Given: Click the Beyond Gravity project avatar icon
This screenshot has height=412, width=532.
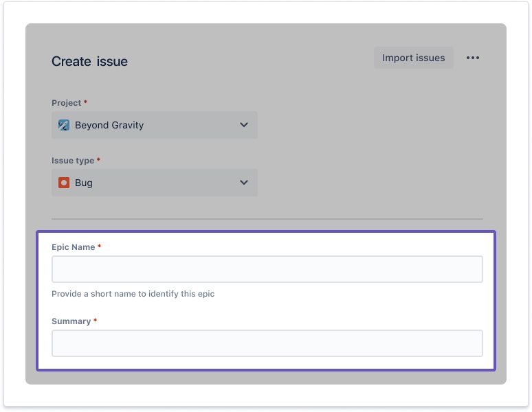Looking at the screenshot, I should point(64,125).
